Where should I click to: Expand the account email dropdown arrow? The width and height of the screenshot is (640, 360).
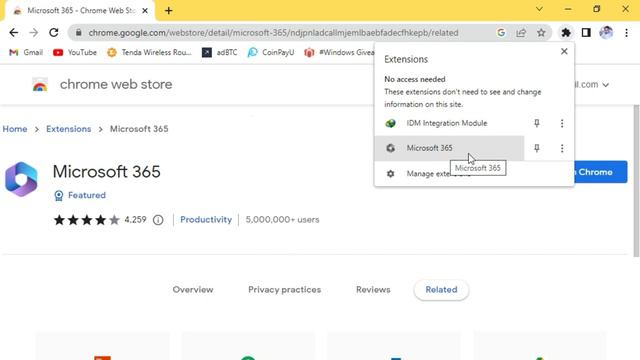(606, 85)
